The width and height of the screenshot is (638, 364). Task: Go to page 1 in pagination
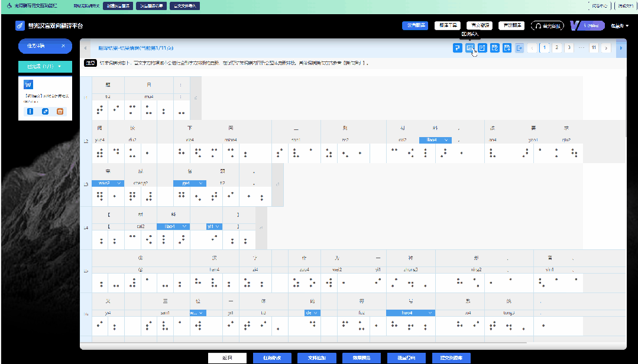pyautogui.click(x=545, y=48)
